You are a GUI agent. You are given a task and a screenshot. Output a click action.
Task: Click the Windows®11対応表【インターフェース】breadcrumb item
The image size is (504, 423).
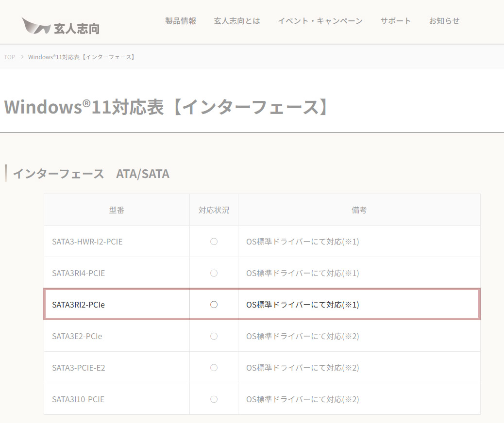(x=81, y=57)
